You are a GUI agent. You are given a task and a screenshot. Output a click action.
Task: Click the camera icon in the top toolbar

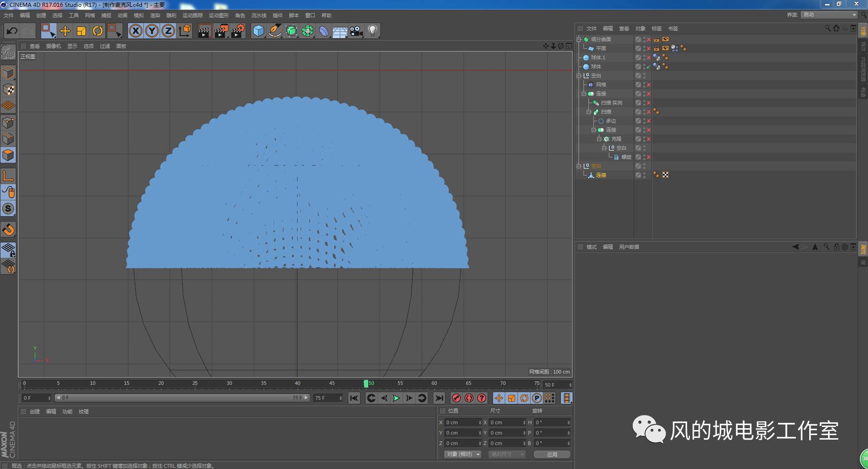pos(356,31)
